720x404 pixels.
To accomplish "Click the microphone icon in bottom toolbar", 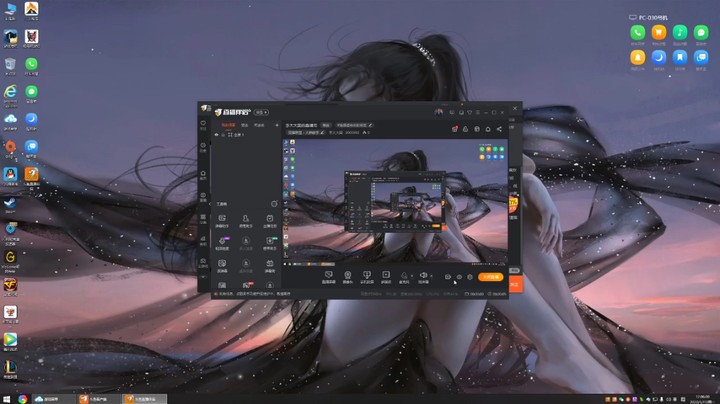I will pos(404,275).
